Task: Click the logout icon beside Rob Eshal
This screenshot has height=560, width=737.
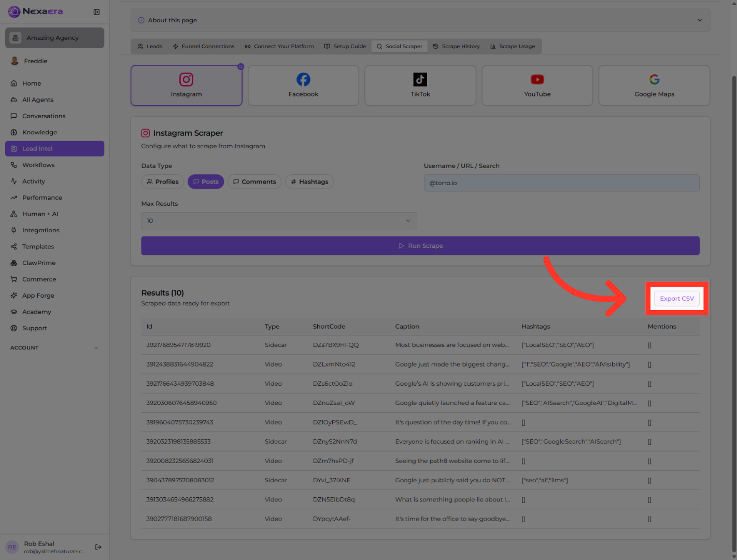Action: coord(98,547)
